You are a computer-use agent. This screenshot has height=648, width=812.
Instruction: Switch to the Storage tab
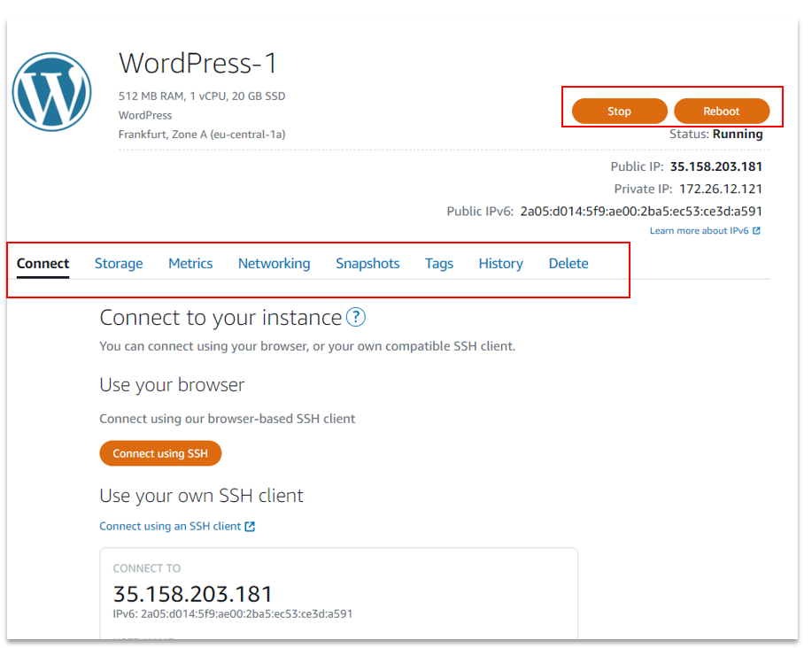(119, 264)
